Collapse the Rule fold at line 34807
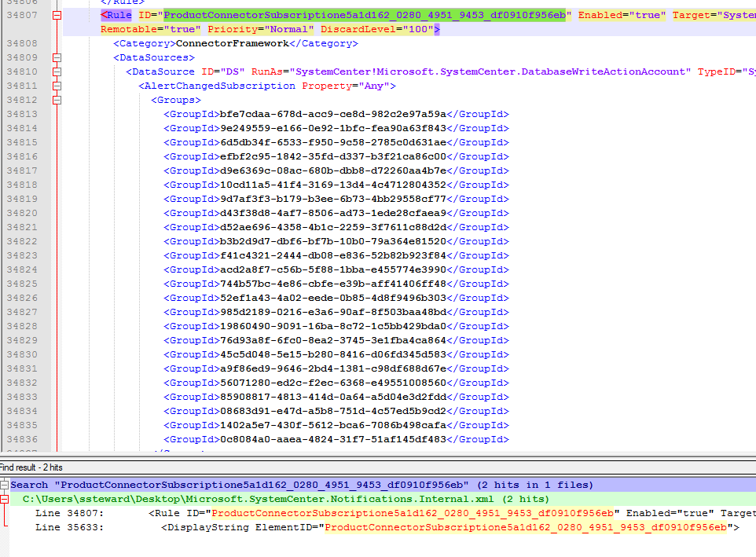 point(57,16)
